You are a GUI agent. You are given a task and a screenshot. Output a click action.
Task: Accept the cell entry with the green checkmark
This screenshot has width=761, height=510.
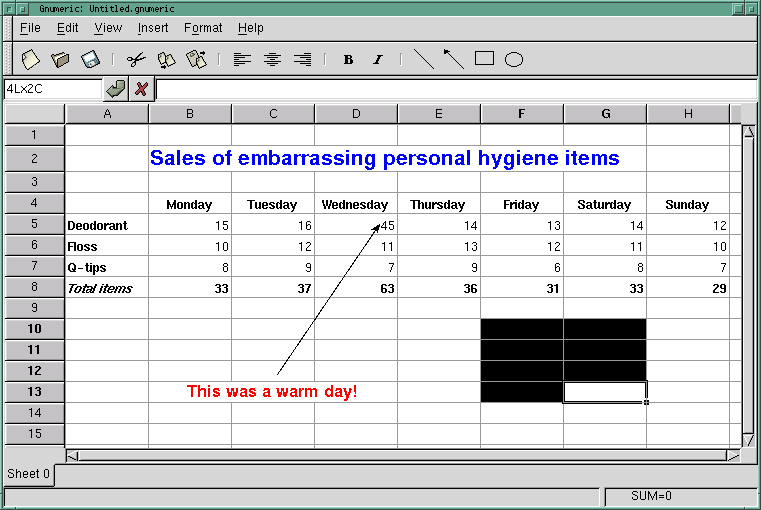[116, 89]
